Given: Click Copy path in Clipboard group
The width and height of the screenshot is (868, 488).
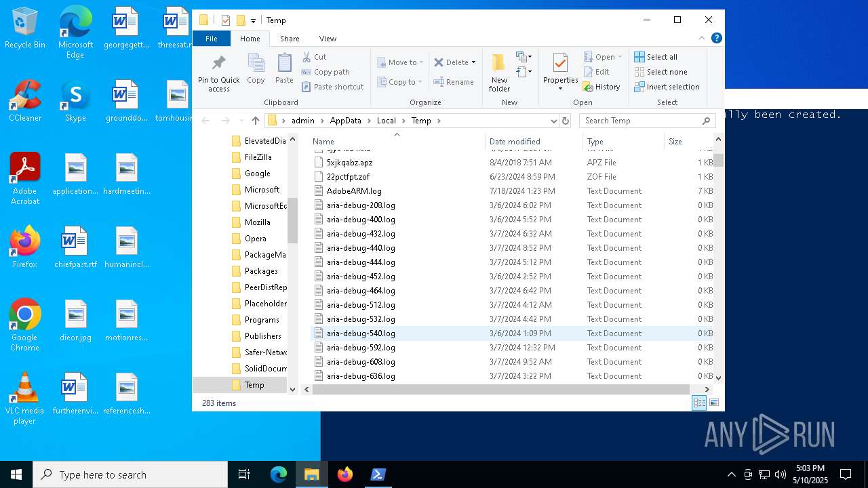Looking at the screenshot, I should [x=325, y=72].
